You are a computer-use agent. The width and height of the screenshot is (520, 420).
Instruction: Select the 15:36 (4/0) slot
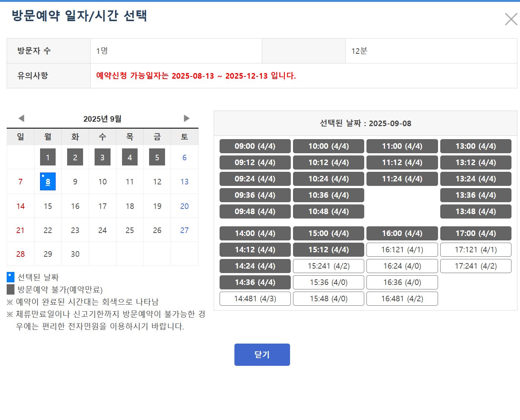(x=329, y=282)
